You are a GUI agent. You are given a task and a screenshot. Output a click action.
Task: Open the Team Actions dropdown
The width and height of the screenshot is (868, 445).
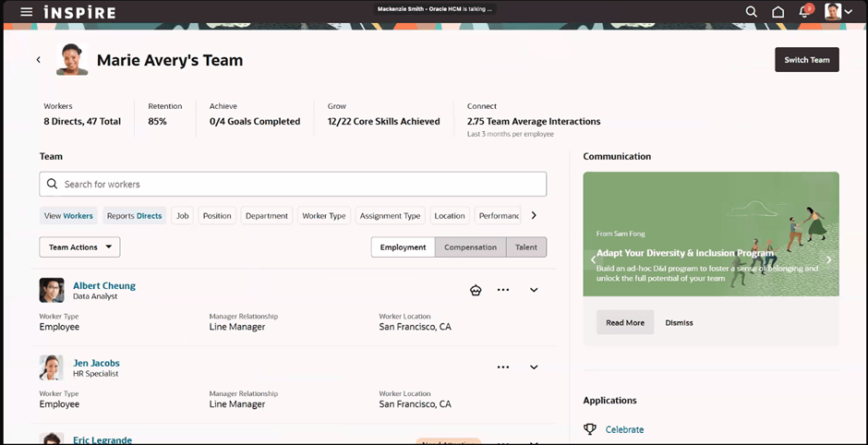pos(79,247)
